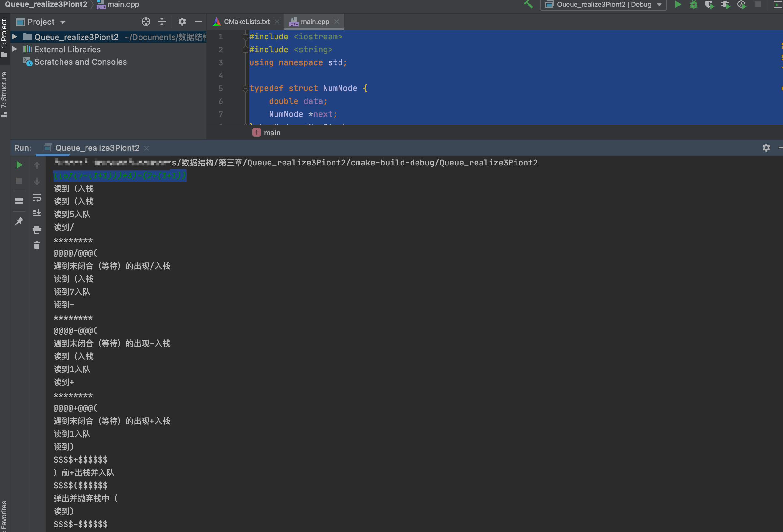The width and height of the screenshot is (783, 532).
Task: Switch to CMakeLists.txt editor tab
Action: point(246,22)
